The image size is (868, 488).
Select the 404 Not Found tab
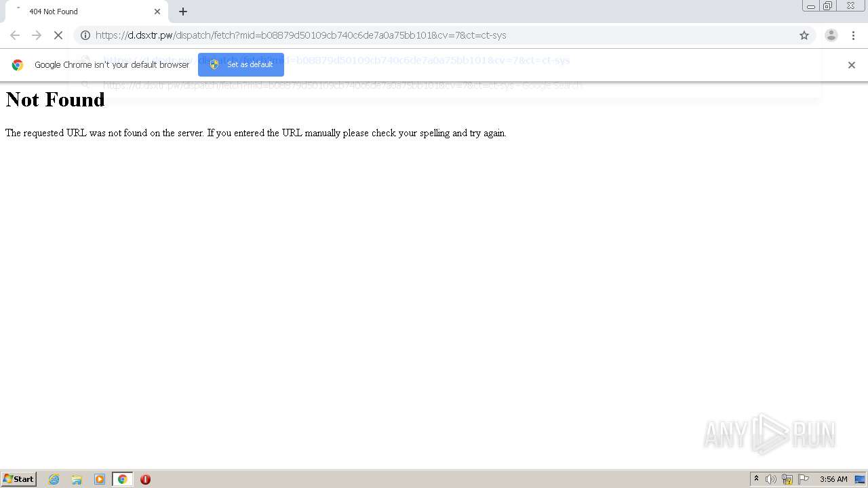tap(85, 12)
